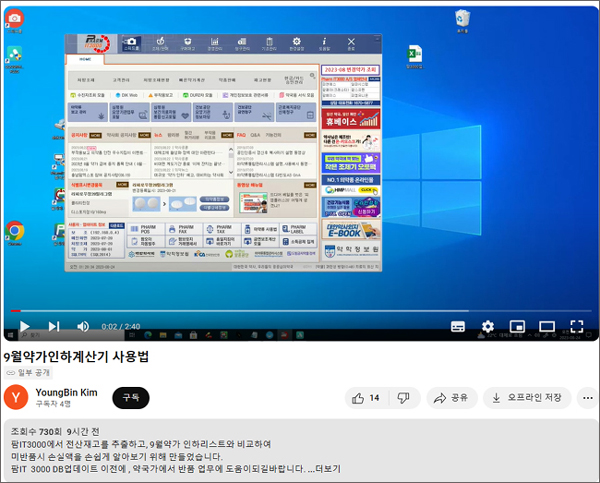Switch the player to theater mode
This screenshot has height=483, width=600.
[547, 326]
